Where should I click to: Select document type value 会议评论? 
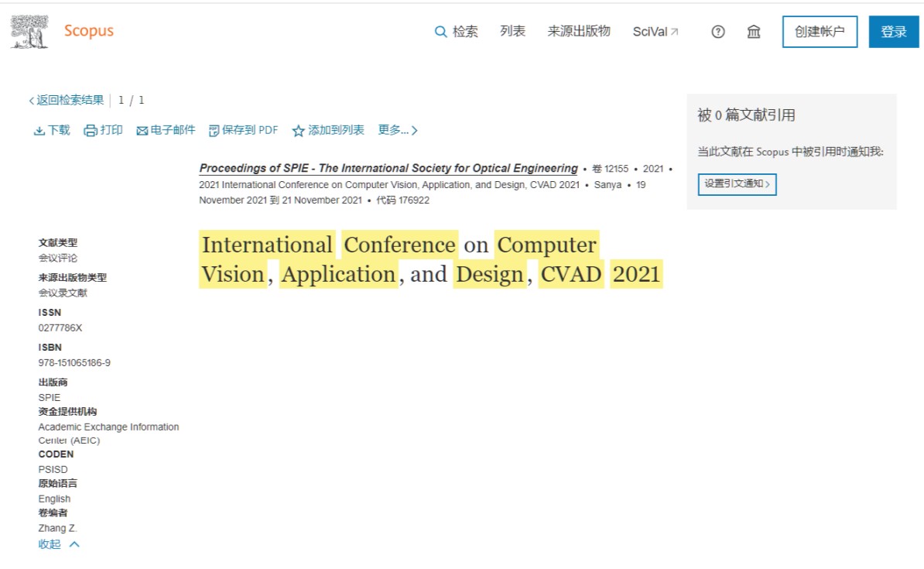point(58,258)
